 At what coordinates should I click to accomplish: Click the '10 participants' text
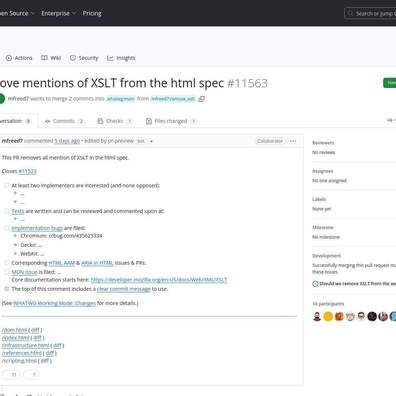(x=328, y=304)
